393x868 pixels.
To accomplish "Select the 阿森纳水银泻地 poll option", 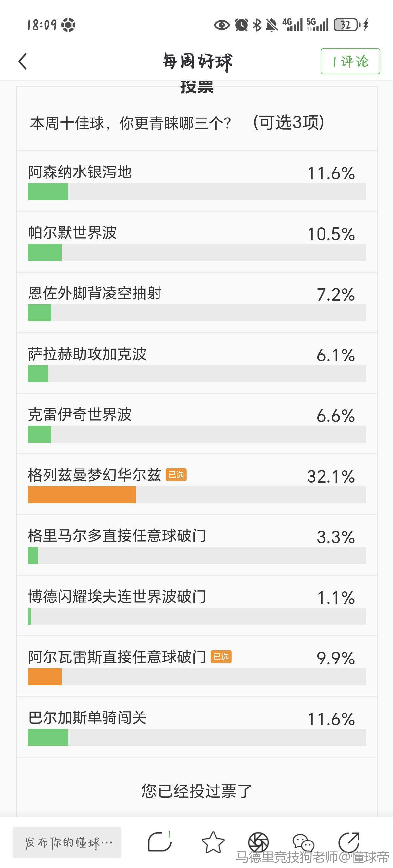I will pyautogui.click(x=197, y=181).
